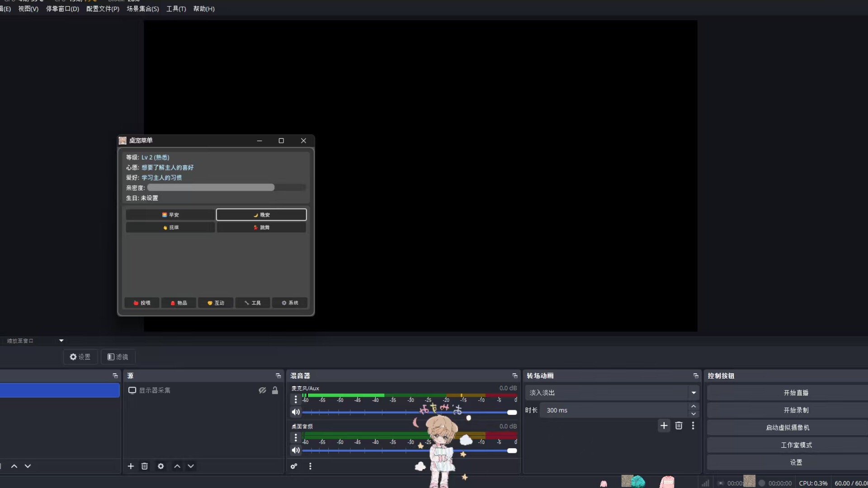Click the 开始直播 button
The height and width of the screenshot is (488, 868).
tap(795, 392)
